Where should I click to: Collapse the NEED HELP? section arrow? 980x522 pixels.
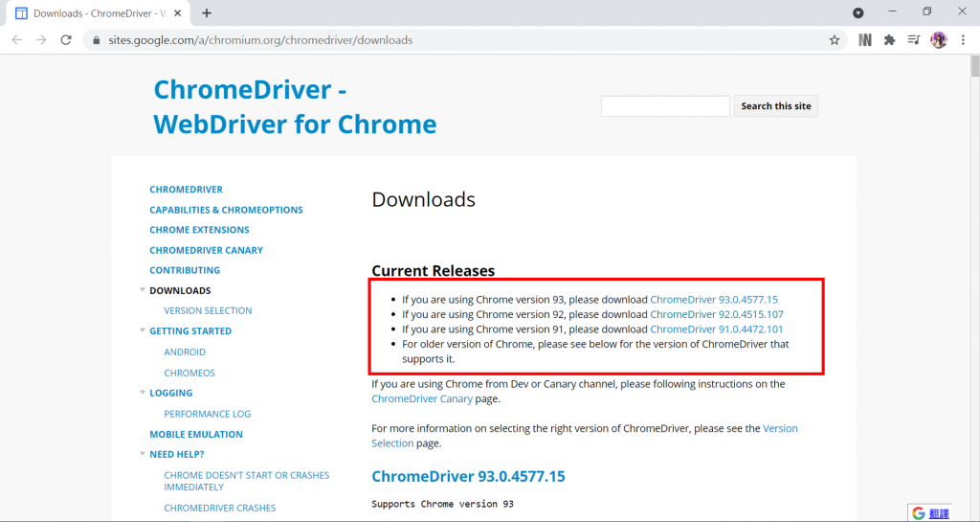(143, 453)
